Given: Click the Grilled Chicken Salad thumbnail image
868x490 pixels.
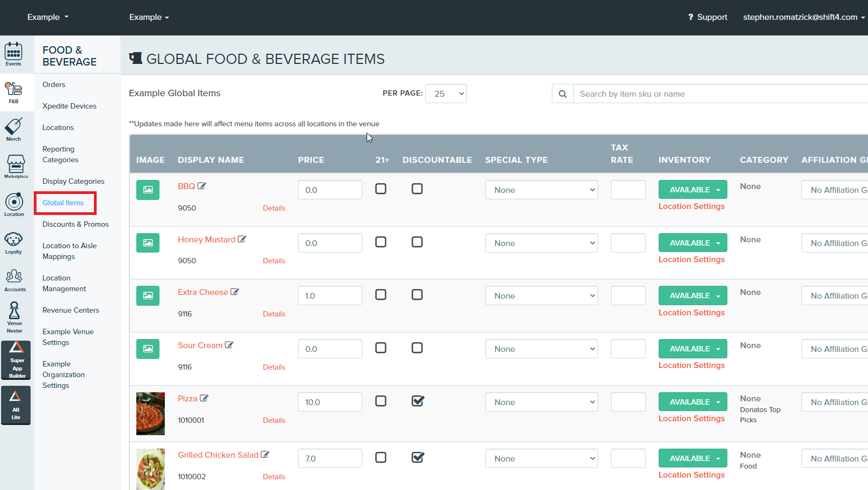Looking at the screenshot, I should click(150, 469).
